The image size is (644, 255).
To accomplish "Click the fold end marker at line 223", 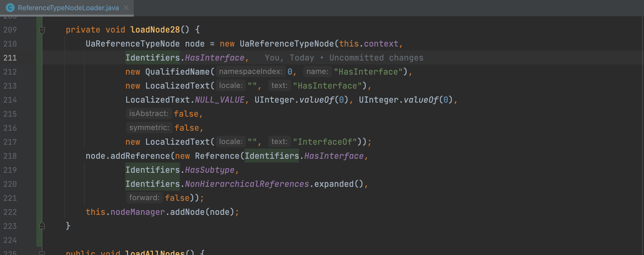I will click(42, 226).
